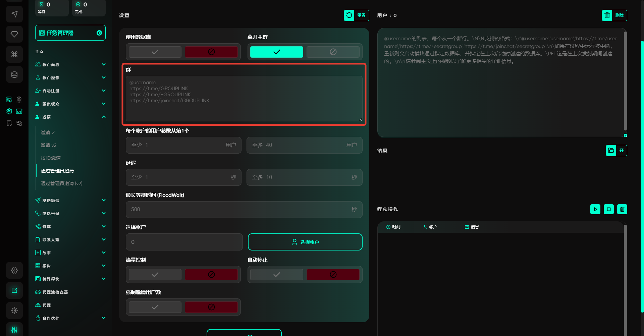Screen dimensions: 644x336
Task: Click the 重置 reset button
Action: 356,15
